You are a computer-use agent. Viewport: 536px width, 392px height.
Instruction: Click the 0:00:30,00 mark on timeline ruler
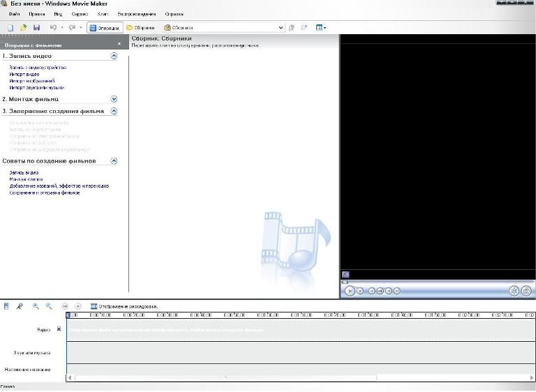click(x=167, y=315)
